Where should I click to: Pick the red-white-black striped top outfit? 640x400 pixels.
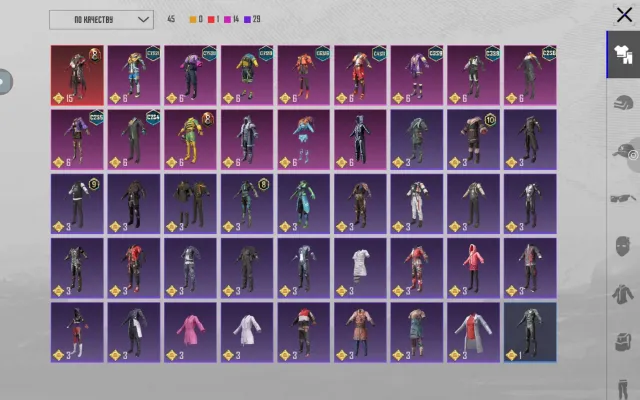(304, 332)
